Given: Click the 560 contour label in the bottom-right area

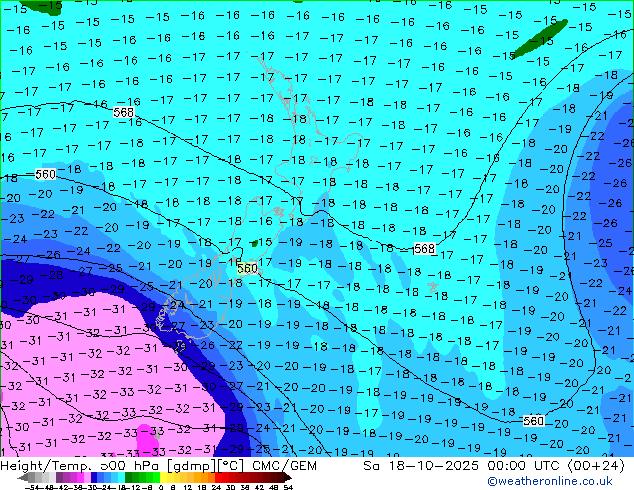Looking at the screenshot, I should (533, 421).
